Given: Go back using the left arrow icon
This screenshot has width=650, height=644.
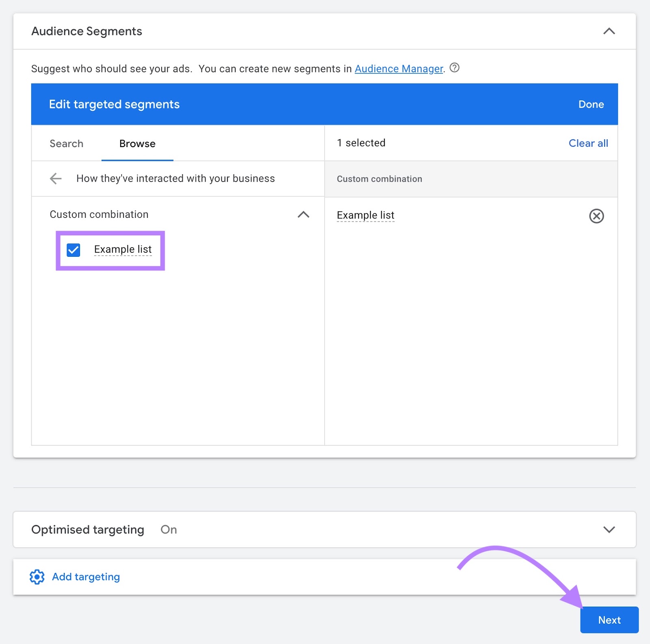Looking at the screenshot, I should [x=56, y=178].
